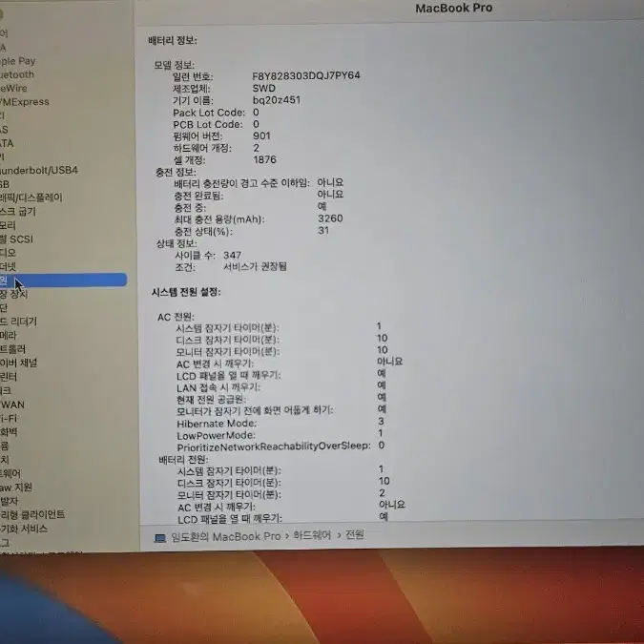The image size is (644, 644).
Task: Click cell revision value 1876
Action: click(x=265, y=159)
